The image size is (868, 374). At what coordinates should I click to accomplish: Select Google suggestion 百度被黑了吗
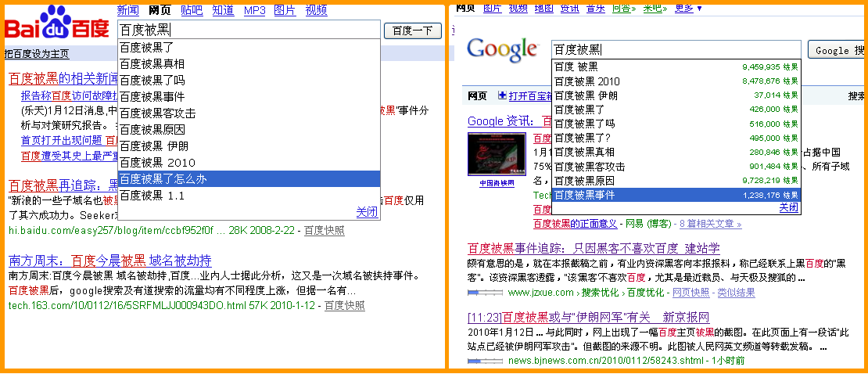point(676,124)
